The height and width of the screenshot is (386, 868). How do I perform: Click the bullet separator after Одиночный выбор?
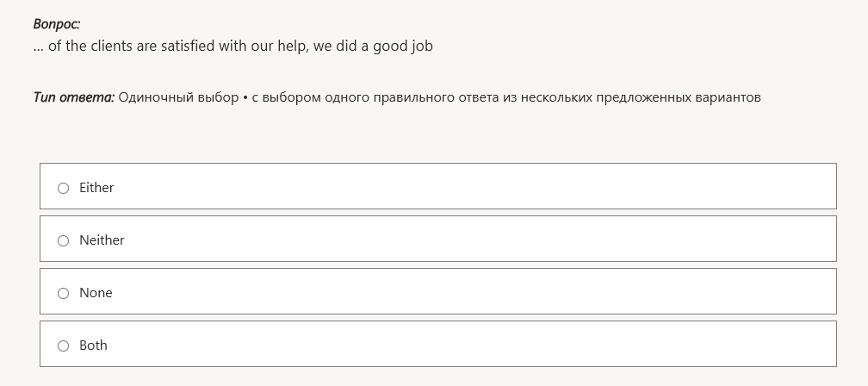(x=245, y=98)
